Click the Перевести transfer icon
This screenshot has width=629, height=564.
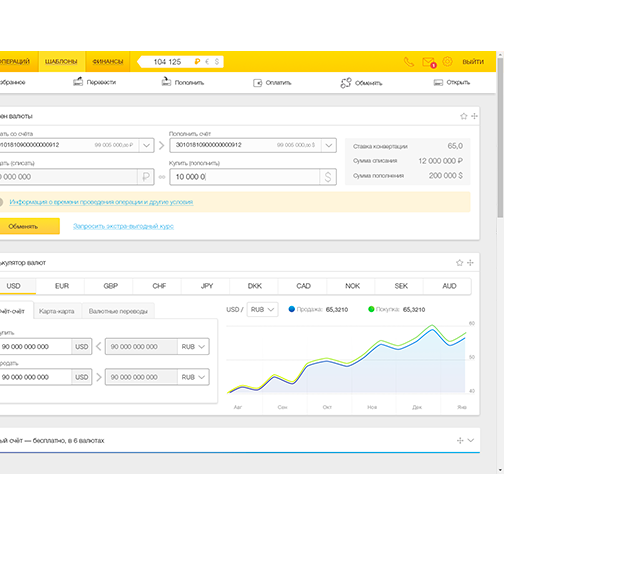click(x=78, y=82)
